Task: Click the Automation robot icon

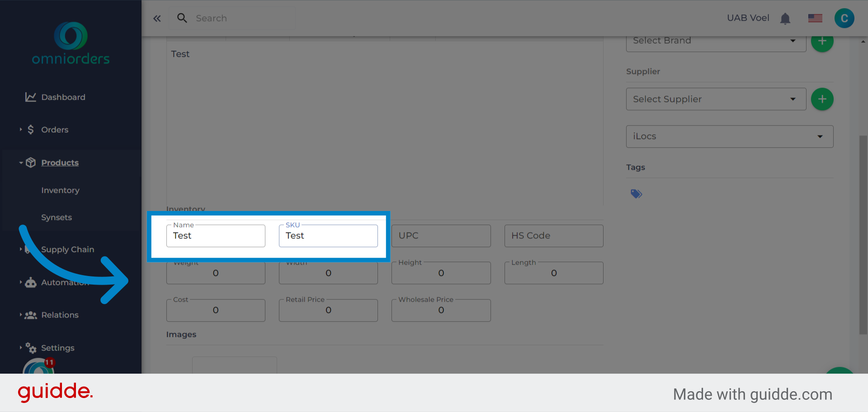Action: 30,282
